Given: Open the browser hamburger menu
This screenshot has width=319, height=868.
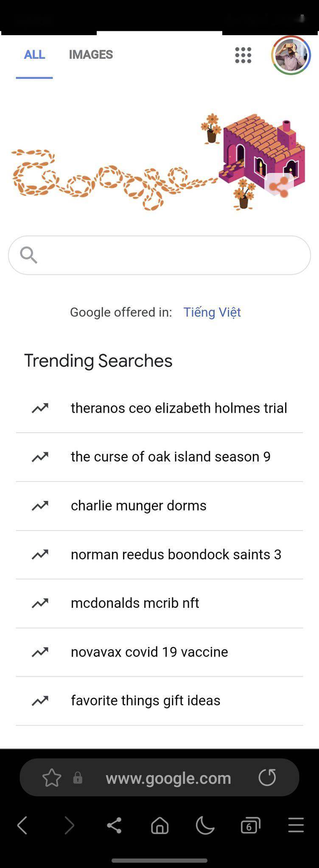Looking at the screenshot, I should (296, 826).
